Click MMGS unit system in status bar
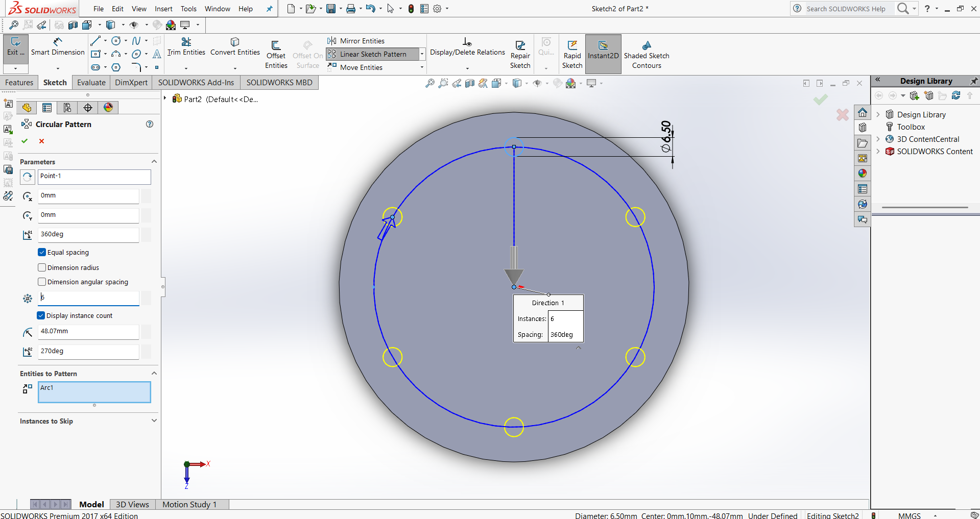This screenshot has width=980, height=519. tap(910, 515)
